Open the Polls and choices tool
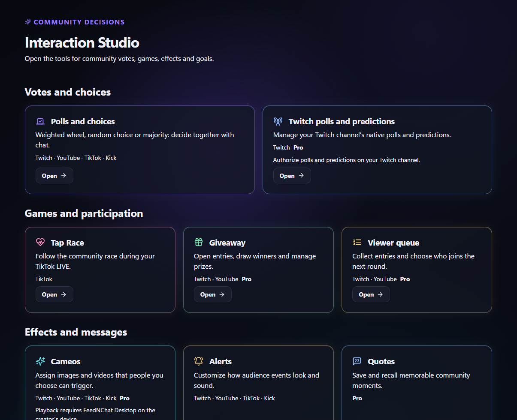 click(54, 176)
